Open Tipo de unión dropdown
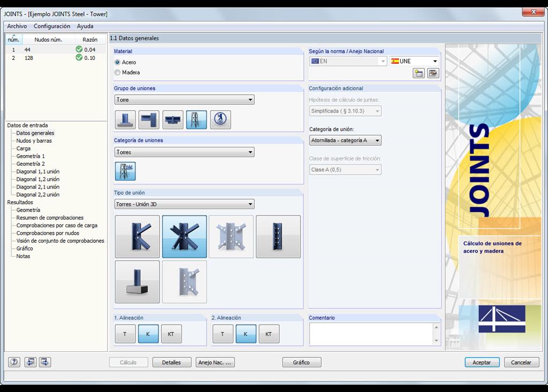Screen dimensions: 548x392 point(184,204)
